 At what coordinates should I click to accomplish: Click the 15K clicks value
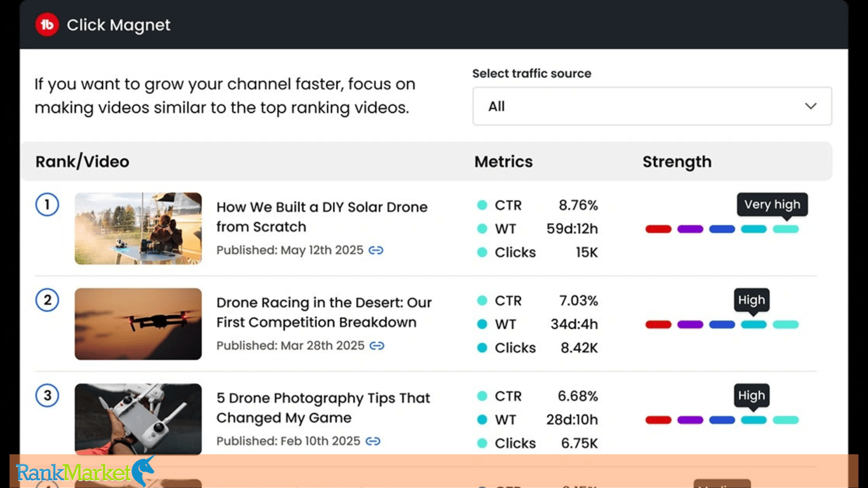(587, 252)
